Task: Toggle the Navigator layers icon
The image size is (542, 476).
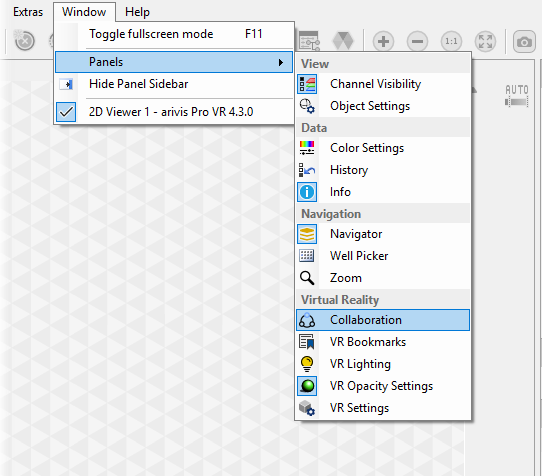Action: (307, 234)
